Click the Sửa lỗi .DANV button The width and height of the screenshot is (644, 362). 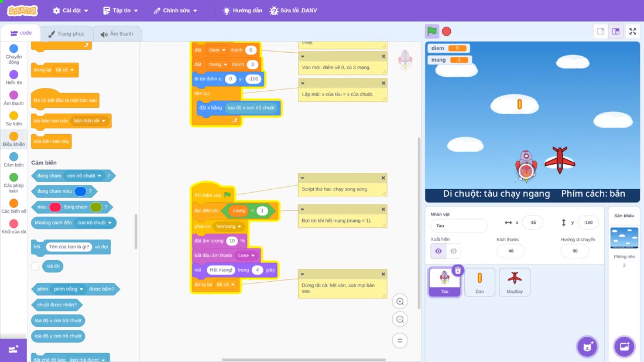tap(293, 11)
